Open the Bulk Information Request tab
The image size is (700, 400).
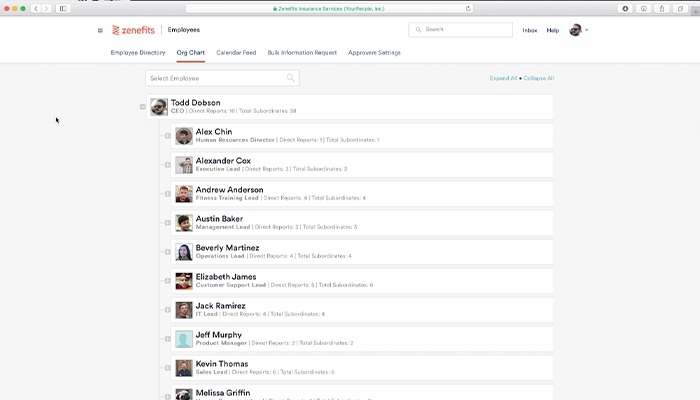coord(302,53)
